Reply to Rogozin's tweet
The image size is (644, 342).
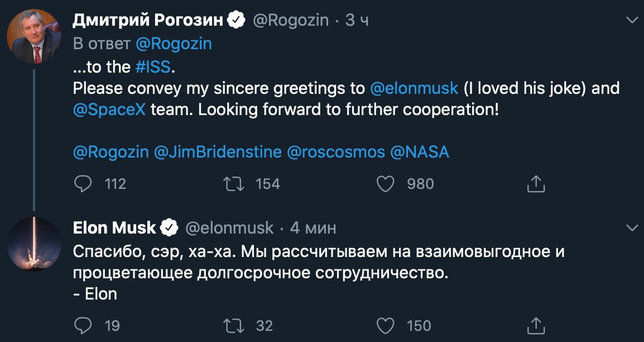[84, 183]
